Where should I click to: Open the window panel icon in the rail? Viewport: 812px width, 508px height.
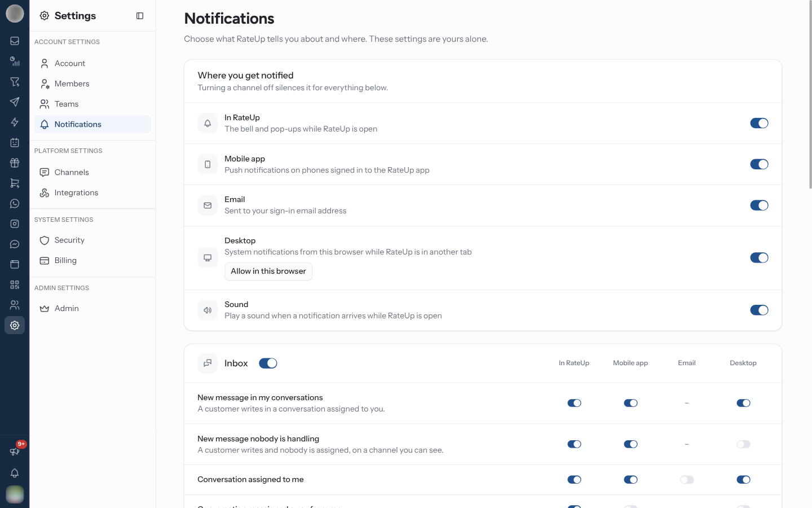pyautogui.click(x=15, y=265)
